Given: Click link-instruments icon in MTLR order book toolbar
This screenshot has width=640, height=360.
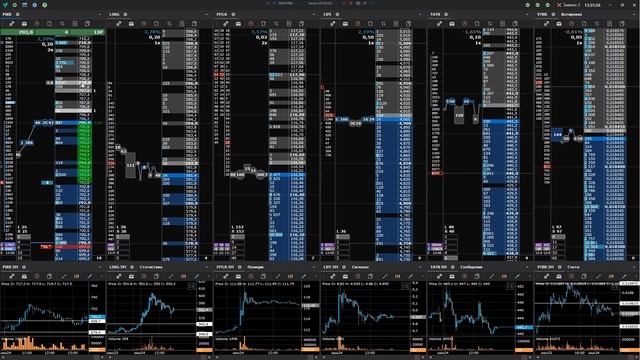Looking at the screenshot, I should [x=226, y=24].
